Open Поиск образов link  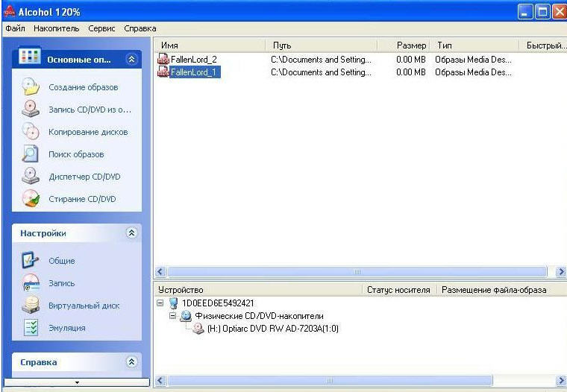coord(76,154)
